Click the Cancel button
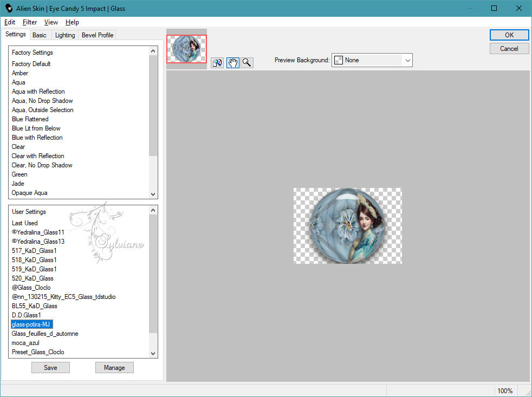This screenshot has height=397, width=532. pyautogui.click(x=509, y=49)
